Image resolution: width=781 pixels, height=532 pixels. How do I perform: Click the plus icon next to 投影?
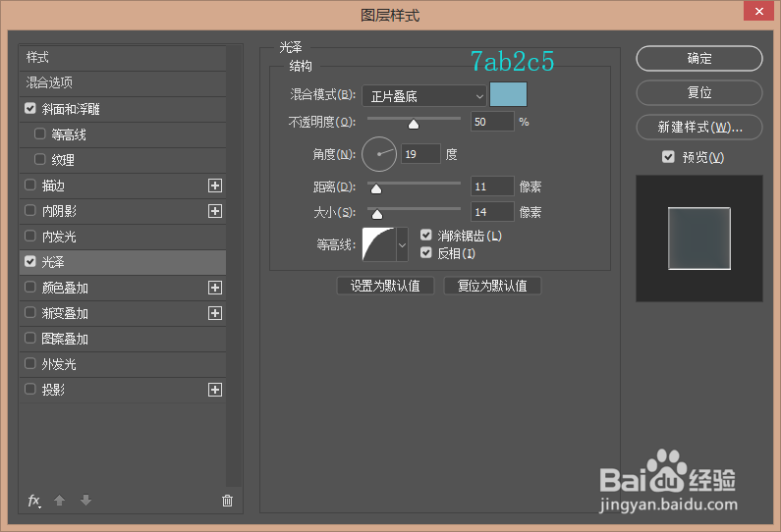point(215,390)
